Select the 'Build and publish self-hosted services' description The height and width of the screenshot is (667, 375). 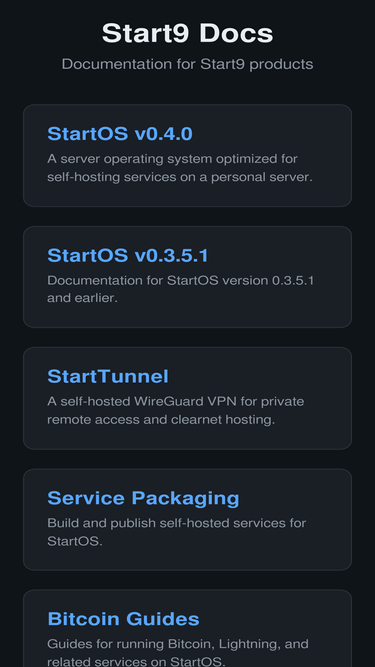point(176,532)
